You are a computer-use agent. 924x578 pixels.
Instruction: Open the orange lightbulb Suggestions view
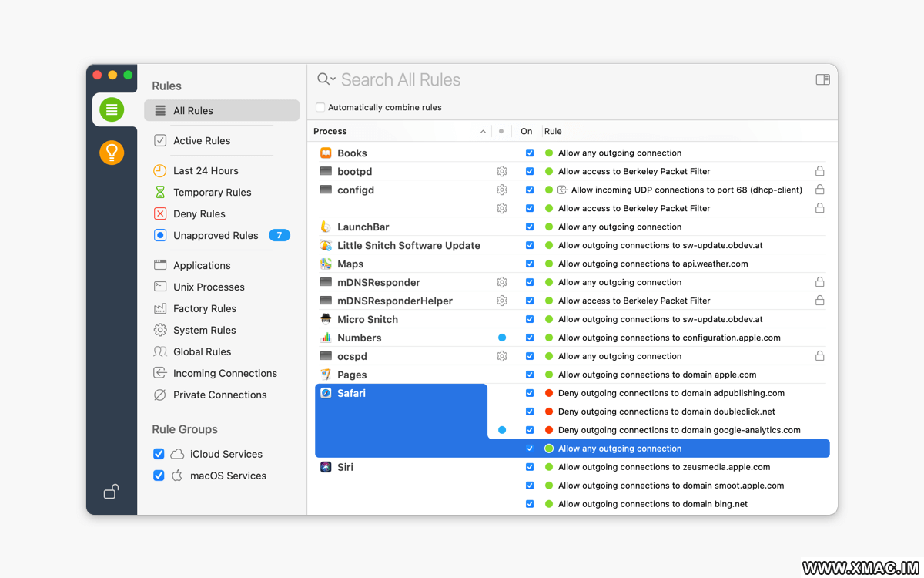point(112,152)
